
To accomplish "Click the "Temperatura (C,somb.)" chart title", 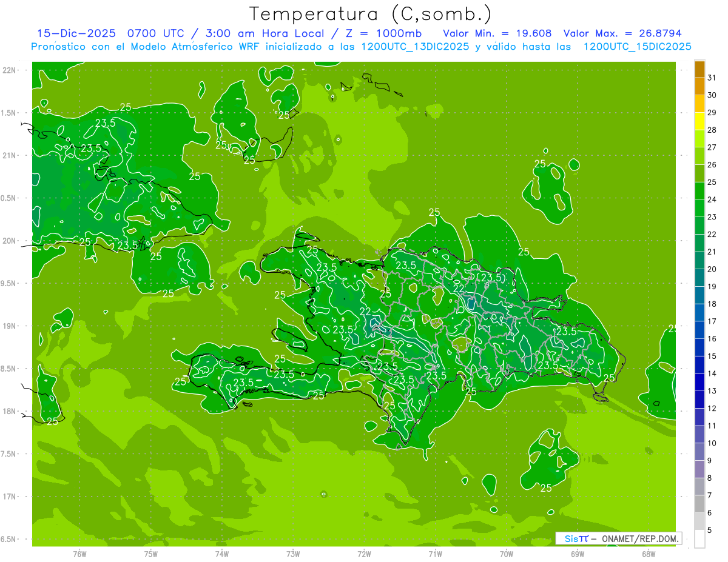I will [371, 15].
